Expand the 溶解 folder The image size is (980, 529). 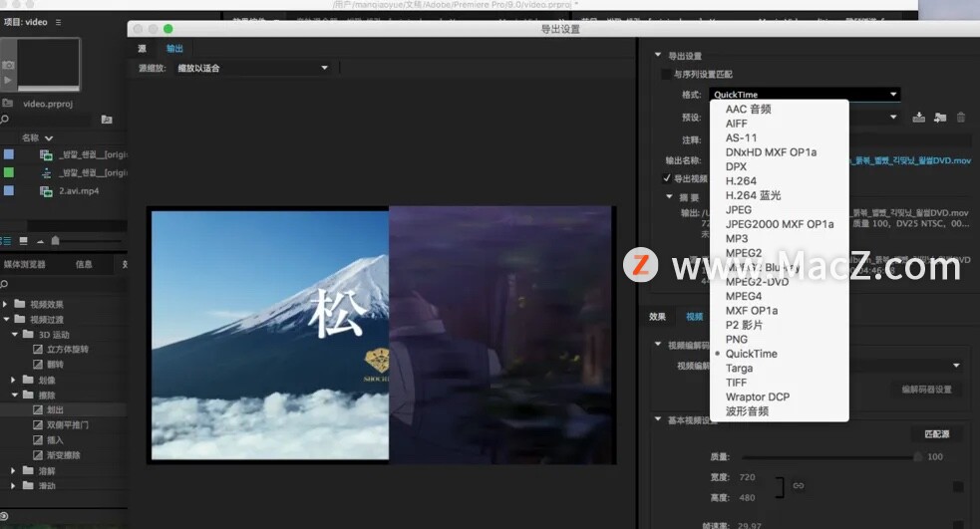click(13, 470)
